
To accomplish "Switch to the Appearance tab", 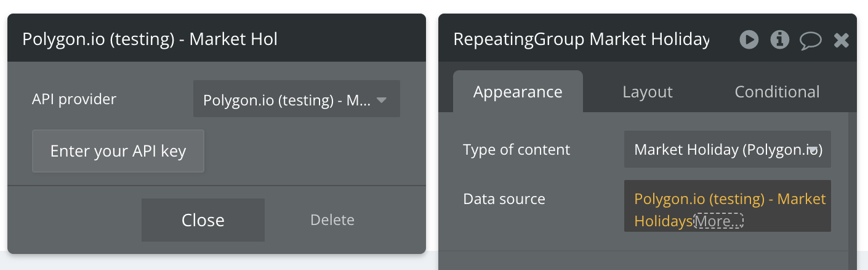I will (518, 92).
